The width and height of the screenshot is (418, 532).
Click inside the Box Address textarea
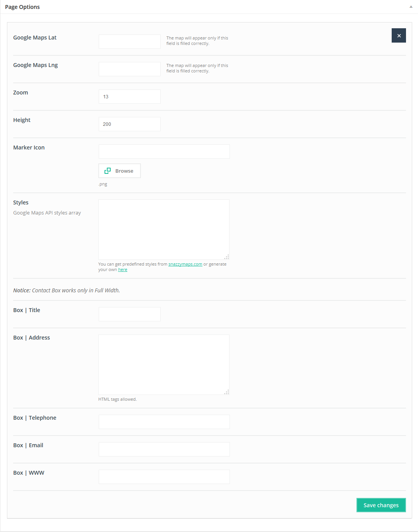(164, 364)
